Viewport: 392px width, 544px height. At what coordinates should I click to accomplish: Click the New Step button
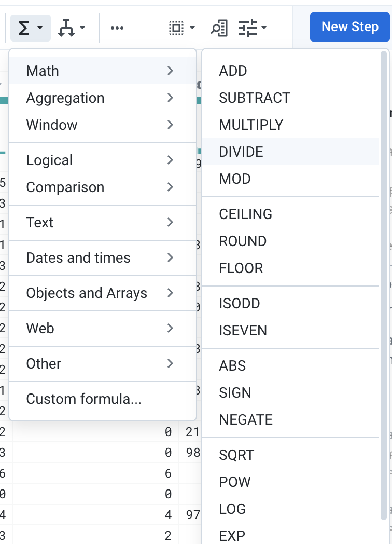pyautogui.click(x=349, y=27)
